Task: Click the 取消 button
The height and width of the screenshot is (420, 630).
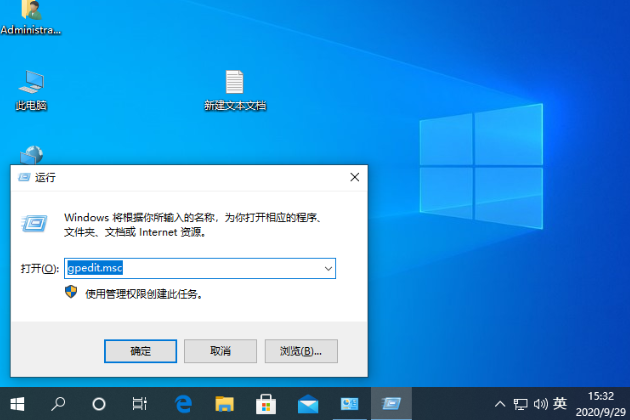Action: [220, 351]
